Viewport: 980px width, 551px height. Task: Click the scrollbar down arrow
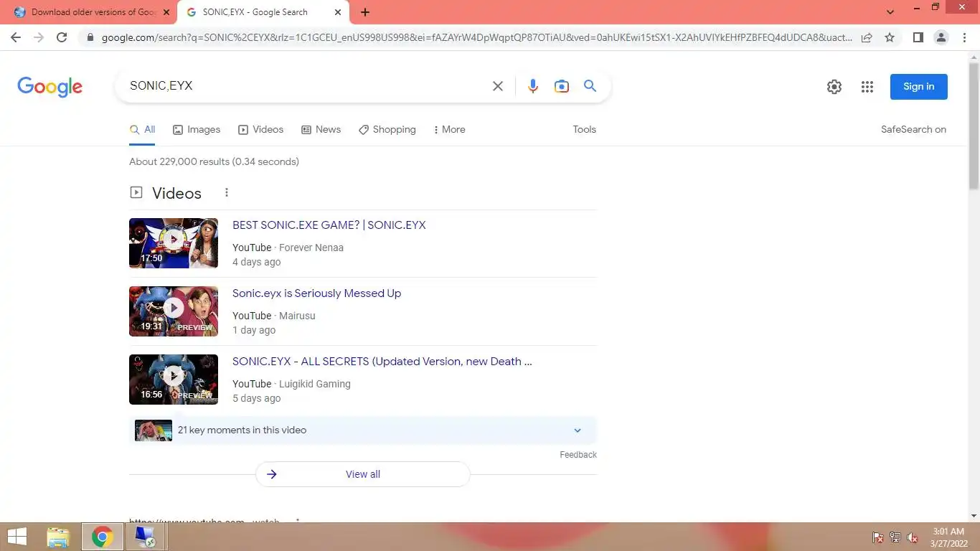[974, 516]
